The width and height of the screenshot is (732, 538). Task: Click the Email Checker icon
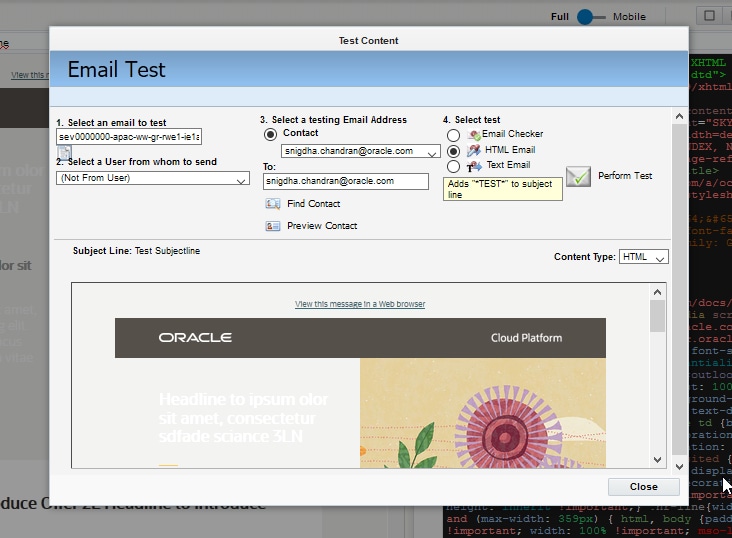474,134
